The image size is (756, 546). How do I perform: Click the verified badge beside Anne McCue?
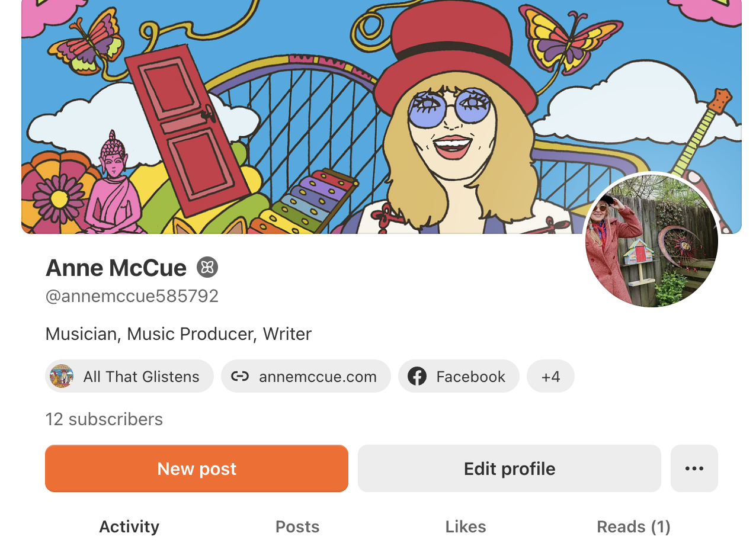(207, 268)
